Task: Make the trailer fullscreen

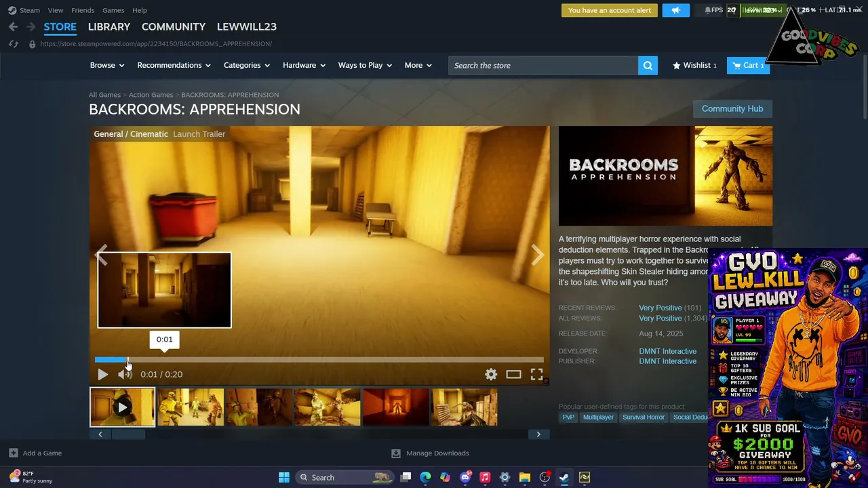Action: pyautogui.click(x=536, y=374)
